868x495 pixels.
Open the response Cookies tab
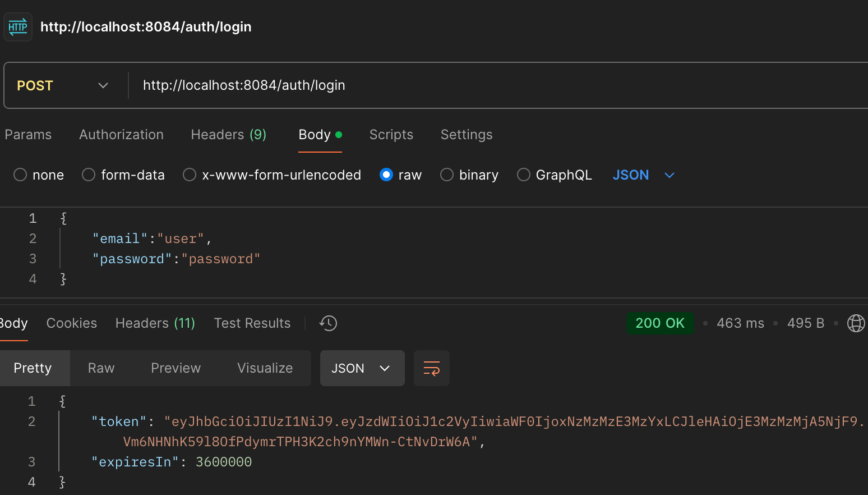[72, 323]
